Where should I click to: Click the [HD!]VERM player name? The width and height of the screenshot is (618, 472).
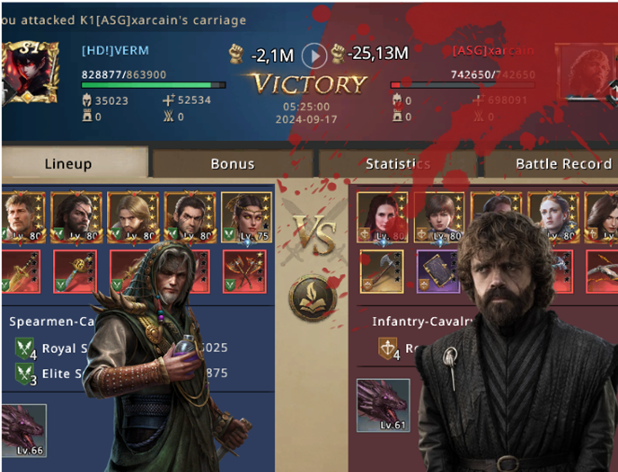[115, 50]
